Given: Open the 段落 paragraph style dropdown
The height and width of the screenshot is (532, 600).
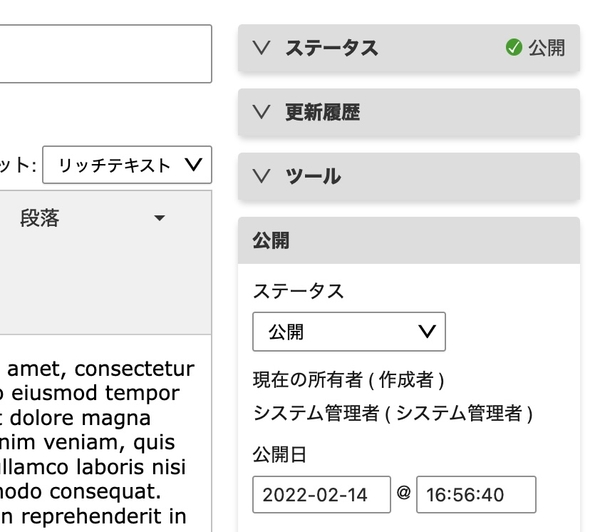Looking at the screenshot, I should [93, 218].
